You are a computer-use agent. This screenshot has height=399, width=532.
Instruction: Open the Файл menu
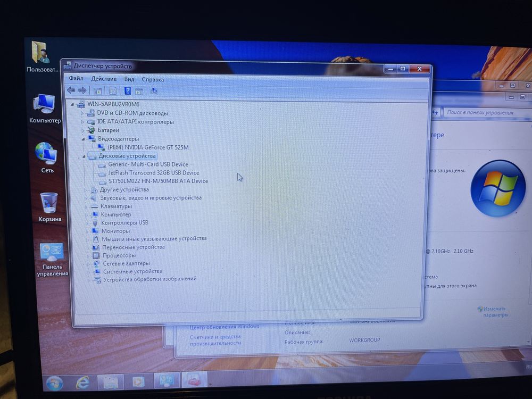tap(76, 78)
